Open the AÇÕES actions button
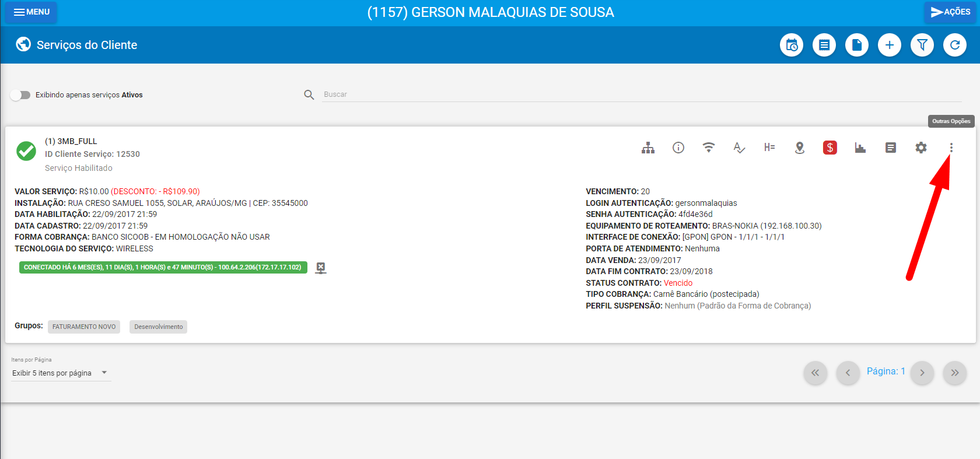 tap(950, 12)
